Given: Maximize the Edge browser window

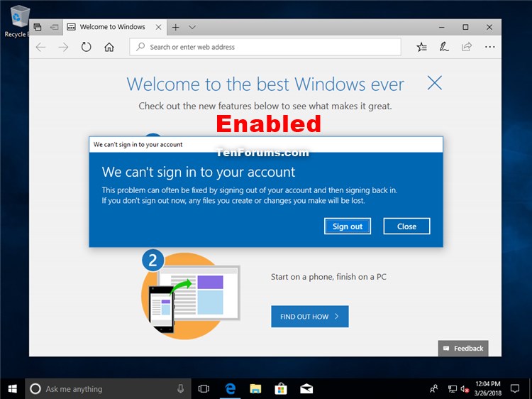Looking at the screenshot, I should 465,27.
